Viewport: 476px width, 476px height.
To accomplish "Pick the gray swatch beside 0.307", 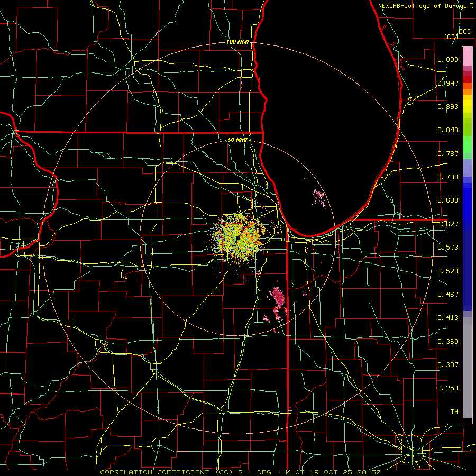I will click(x=467, y=368).
